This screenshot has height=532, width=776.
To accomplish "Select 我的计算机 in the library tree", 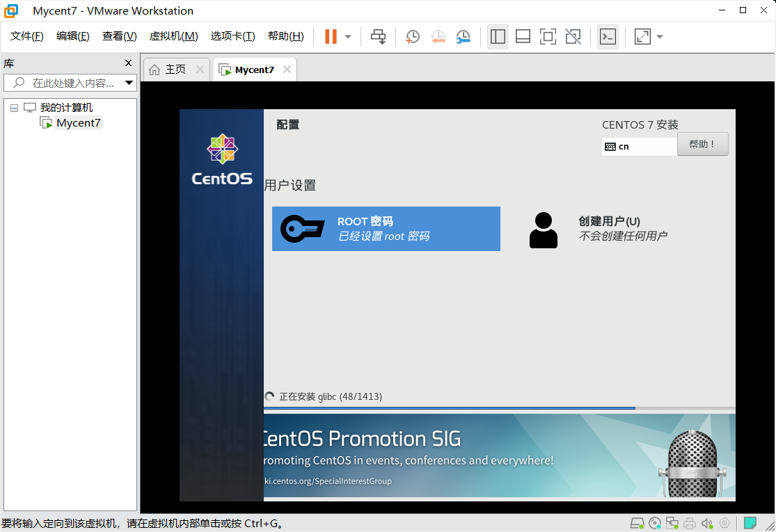I will click(66, 107).
